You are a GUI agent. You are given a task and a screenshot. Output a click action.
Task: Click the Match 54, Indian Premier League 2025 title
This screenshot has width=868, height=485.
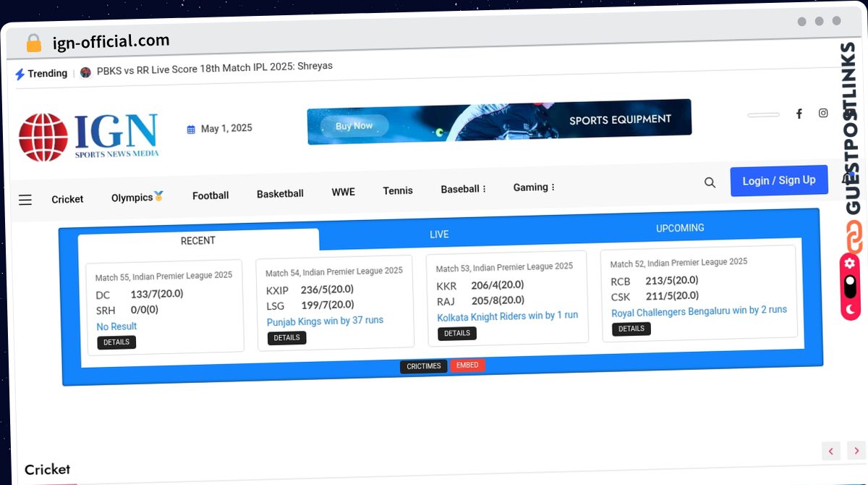pyautogui.click(x=333, y=271)
